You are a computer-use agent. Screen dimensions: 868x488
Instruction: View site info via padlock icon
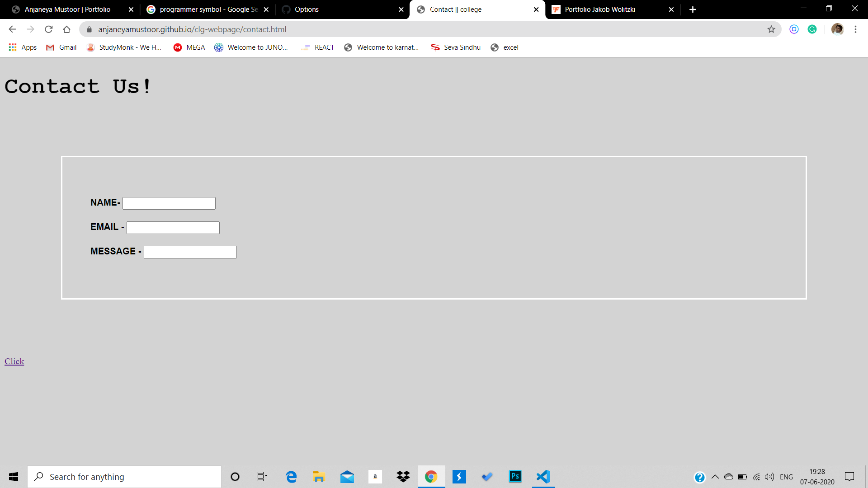click(x=89, y=29)
